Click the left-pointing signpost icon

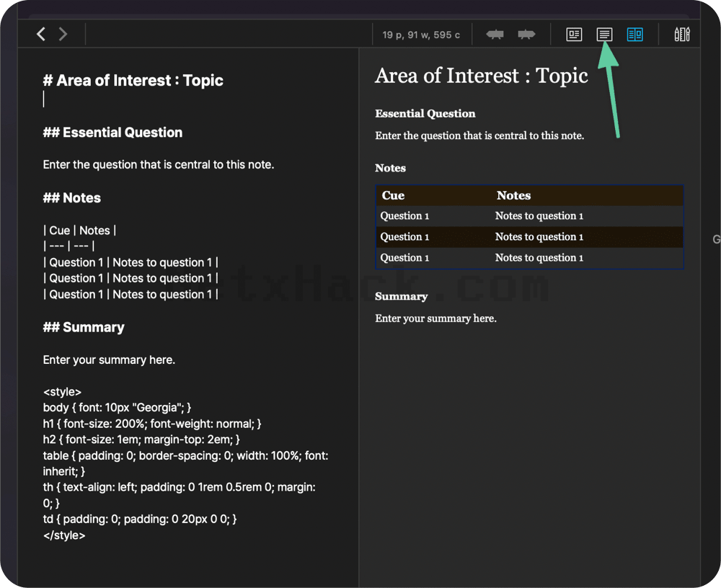click(495, 35)
